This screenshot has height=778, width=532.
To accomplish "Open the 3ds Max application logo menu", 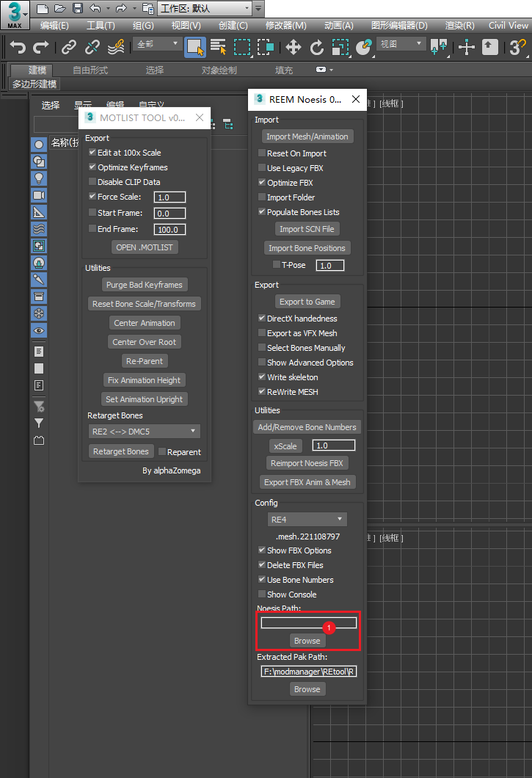I will tap(15, 15).
